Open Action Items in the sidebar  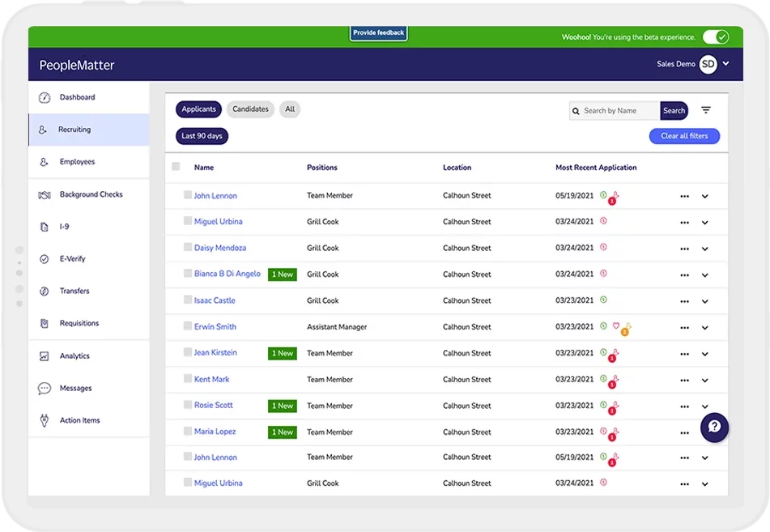tap(79, 421)
